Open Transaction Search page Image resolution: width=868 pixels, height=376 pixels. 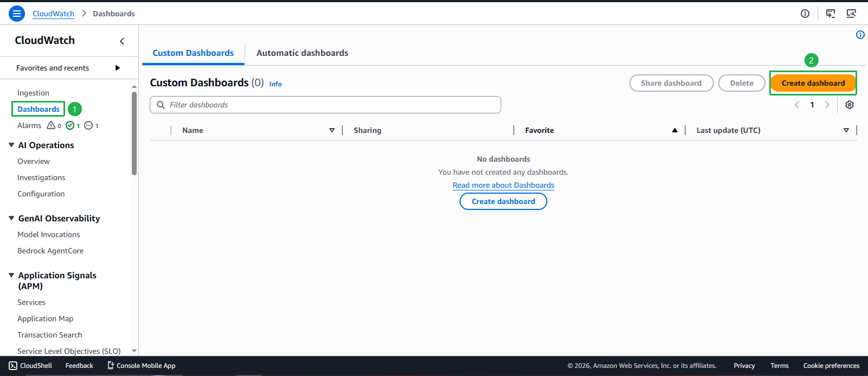coord(50,335)
